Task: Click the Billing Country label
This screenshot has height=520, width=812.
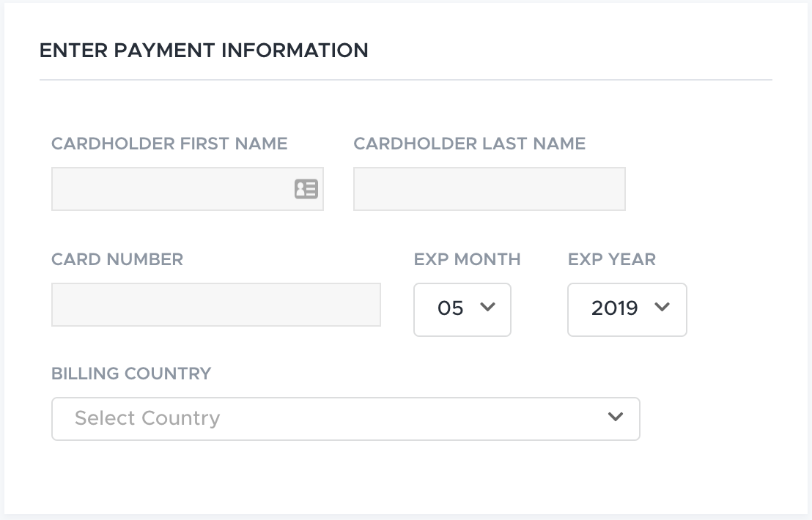Action: tap(131, 374)
